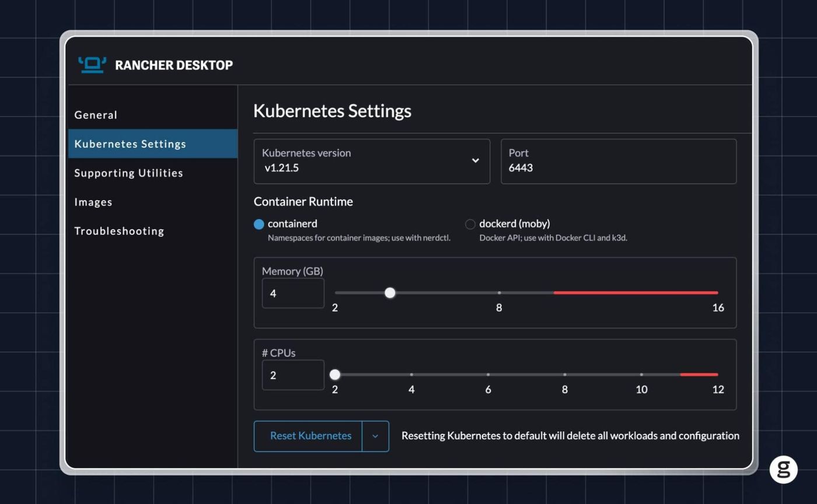Image resolution: width=817 pixels, height=504 pixels.
Task: Click the 16 label under Memory slider
Action: [718, 307]
